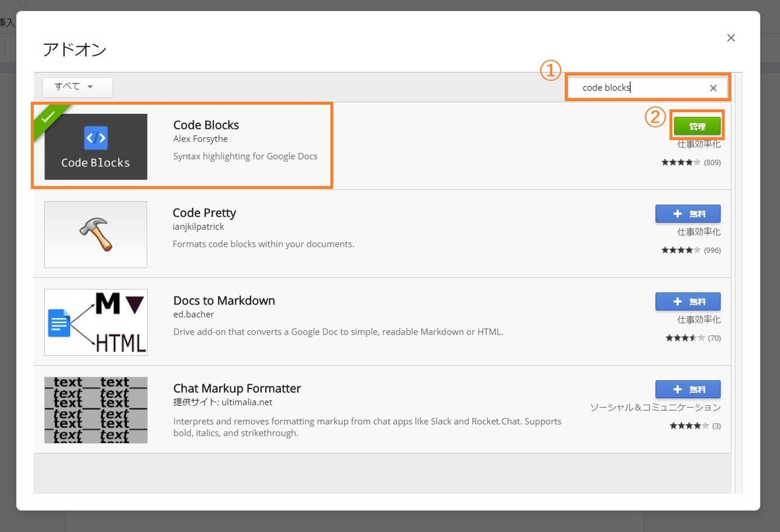
Task: Open the Chat Markup Formatter text thumbnail
Action: pos(96,410)
